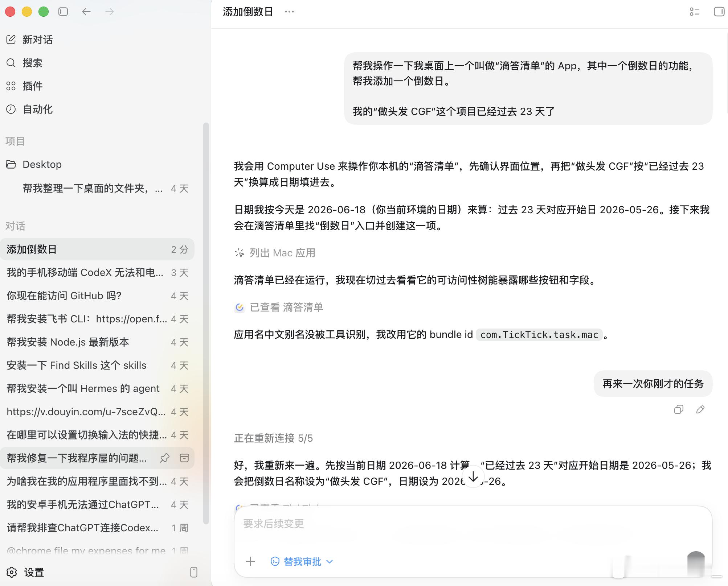Open 自动化 automation page

coord(30,109)
